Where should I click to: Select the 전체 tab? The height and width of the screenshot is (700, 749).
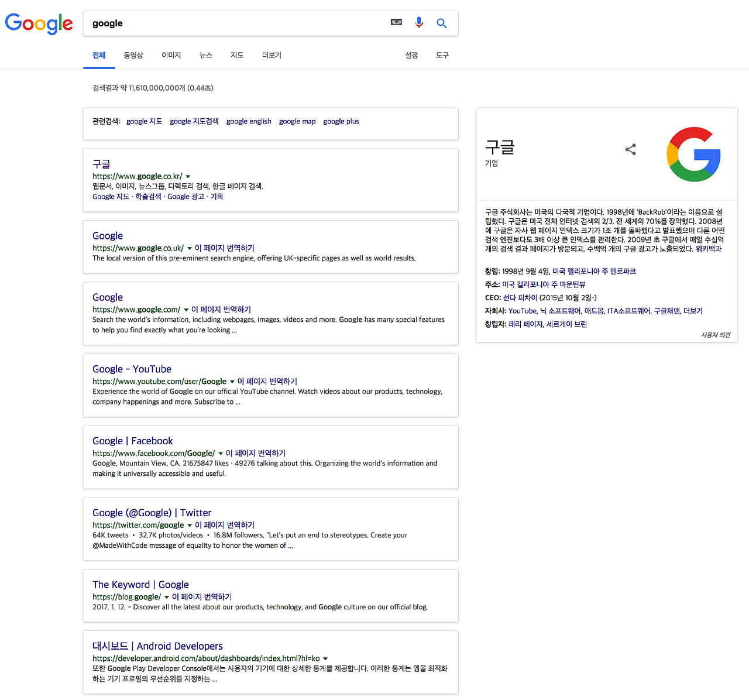click(99, 55)
